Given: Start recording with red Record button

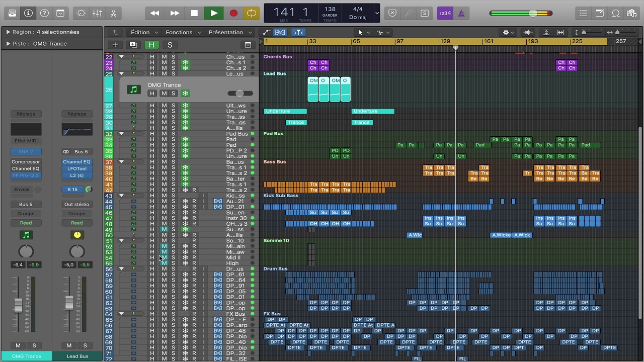Looking at the screenshot, I should (233, 13).
